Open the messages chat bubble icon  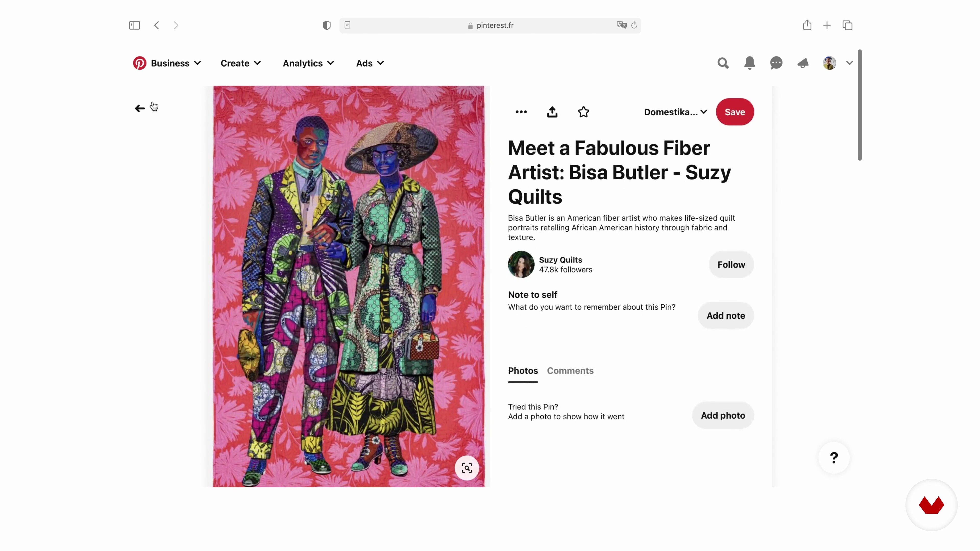(x=776, y=63)
